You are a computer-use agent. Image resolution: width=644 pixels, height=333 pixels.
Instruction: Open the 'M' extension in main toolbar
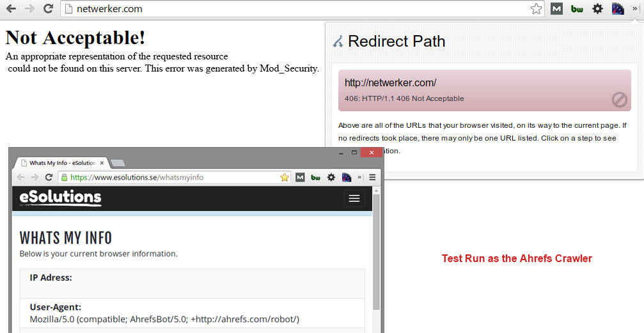click(556, 9)
